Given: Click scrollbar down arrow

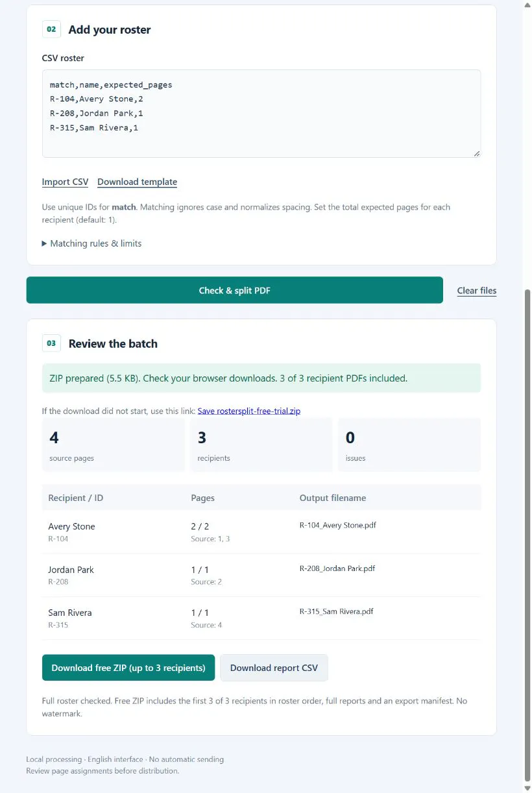Looking at the screenshot, I should [x=527, y=788].
